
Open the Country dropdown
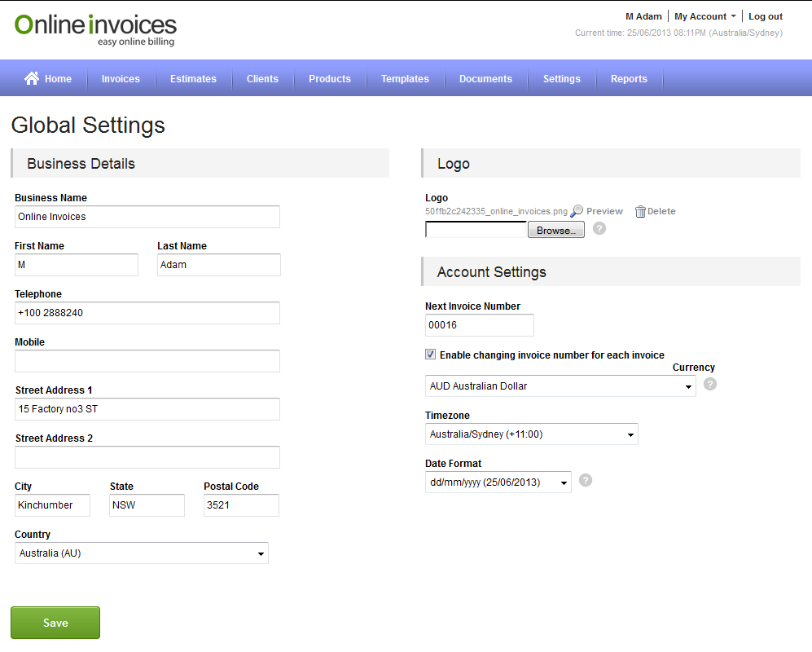coord(142,553)
